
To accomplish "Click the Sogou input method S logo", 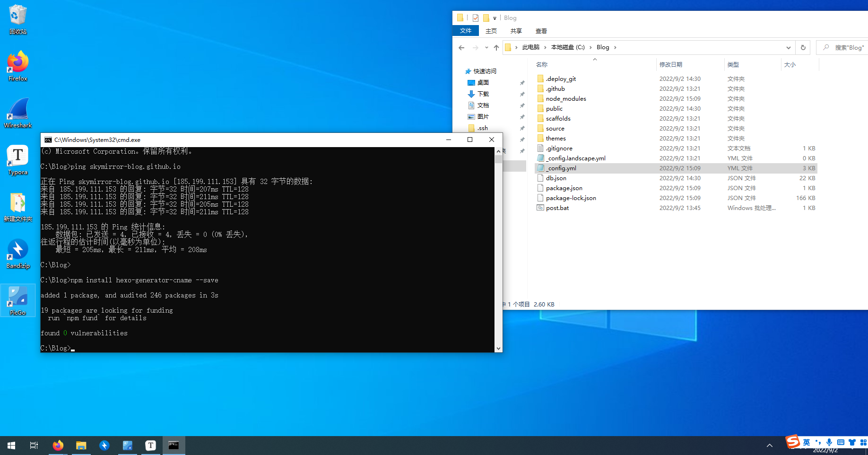I will pos(793,441).
